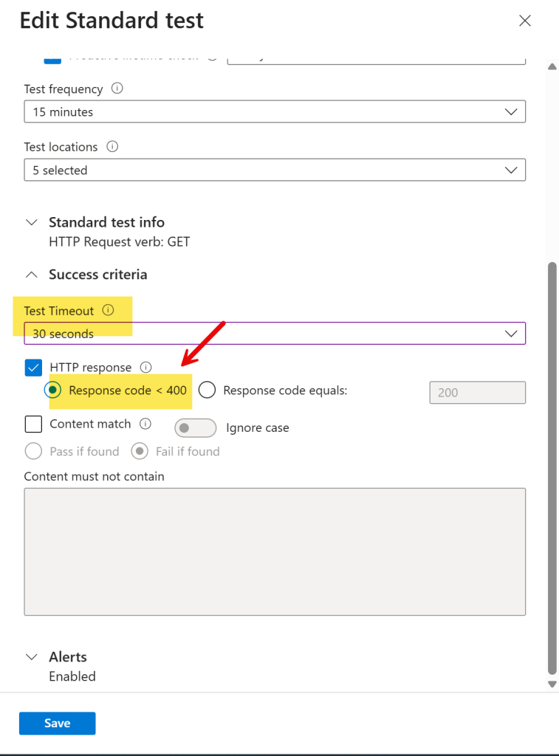Select Response code equals radio button
Viewport: 559px width, 756px height.
(x=207, y=390)
